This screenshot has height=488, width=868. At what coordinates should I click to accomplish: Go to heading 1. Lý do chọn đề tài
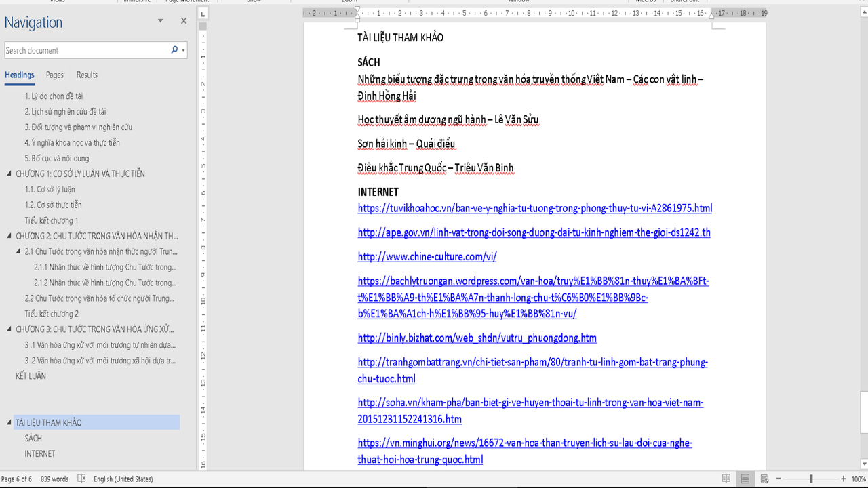tap(54, 96)
